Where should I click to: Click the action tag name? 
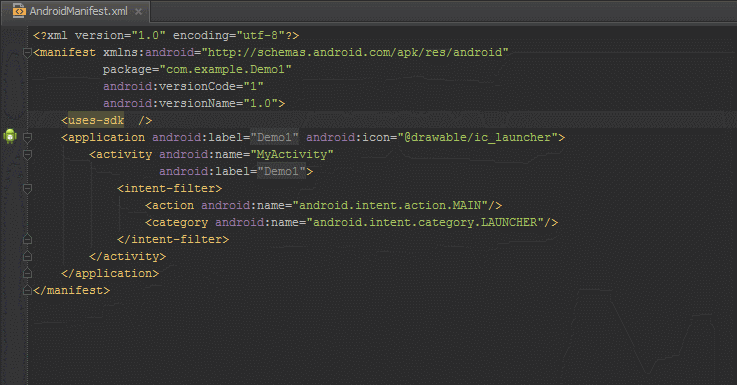(173, 205)
